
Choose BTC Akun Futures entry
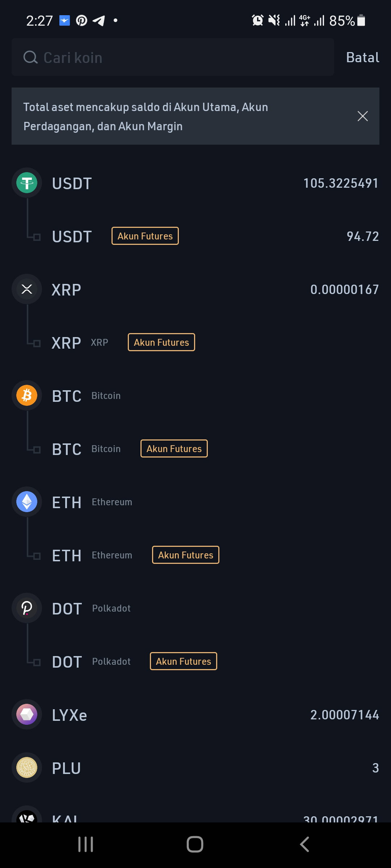(x=195, y=449)
